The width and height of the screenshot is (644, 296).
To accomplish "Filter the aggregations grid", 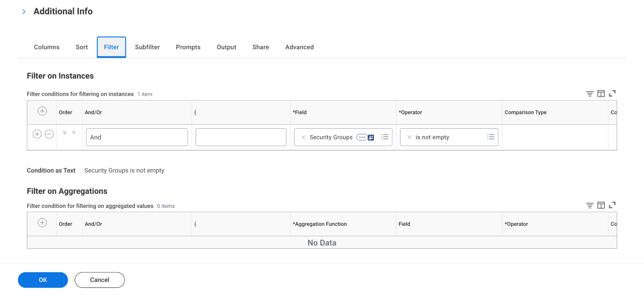I will [590, 205].
